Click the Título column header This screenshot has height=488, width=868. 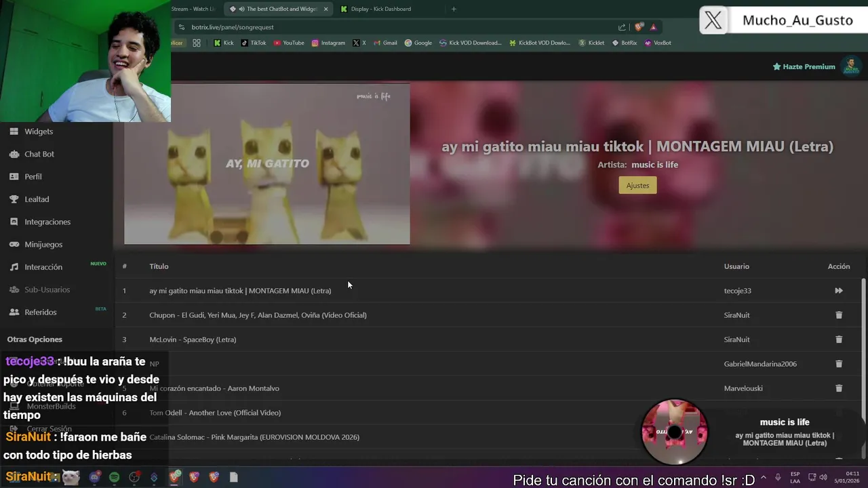(x=159, y=266)
